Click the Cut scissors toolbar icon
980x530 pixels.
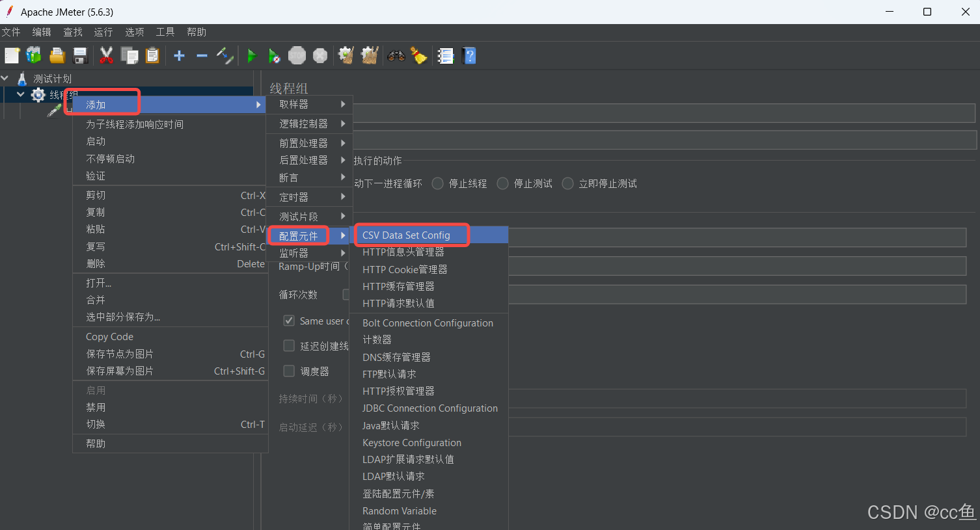click(x=106, y=55)
